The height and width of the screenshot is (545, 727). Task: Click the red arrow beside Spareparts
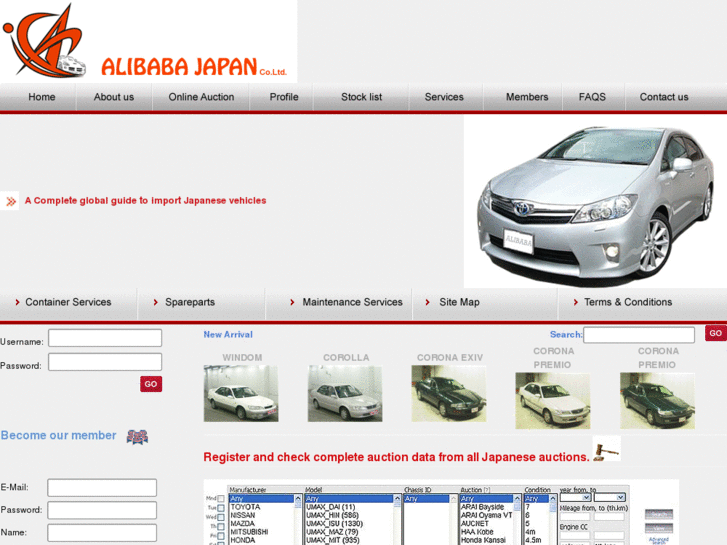coord(156,302)
